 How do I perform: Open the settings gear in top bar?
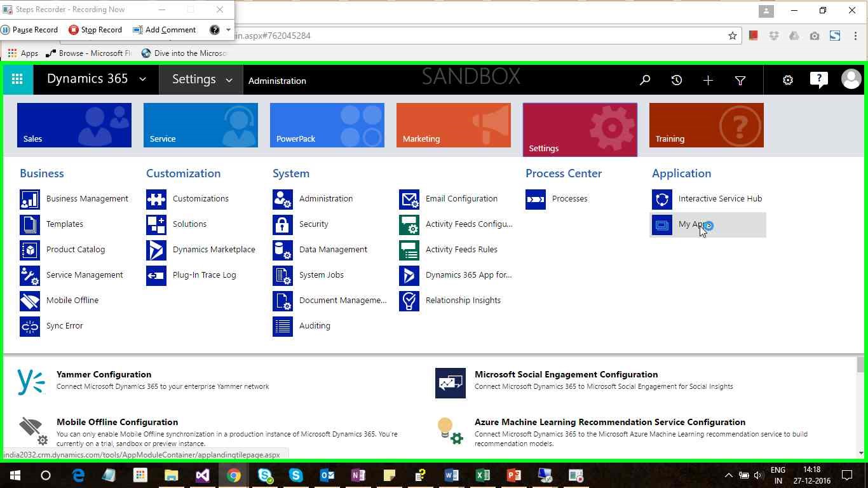point(788,80)
